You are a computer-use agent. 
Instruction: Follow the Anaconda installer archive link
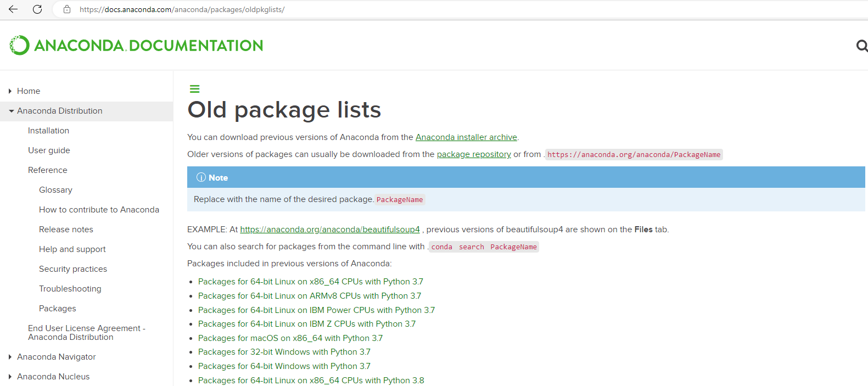coord(466,137)
